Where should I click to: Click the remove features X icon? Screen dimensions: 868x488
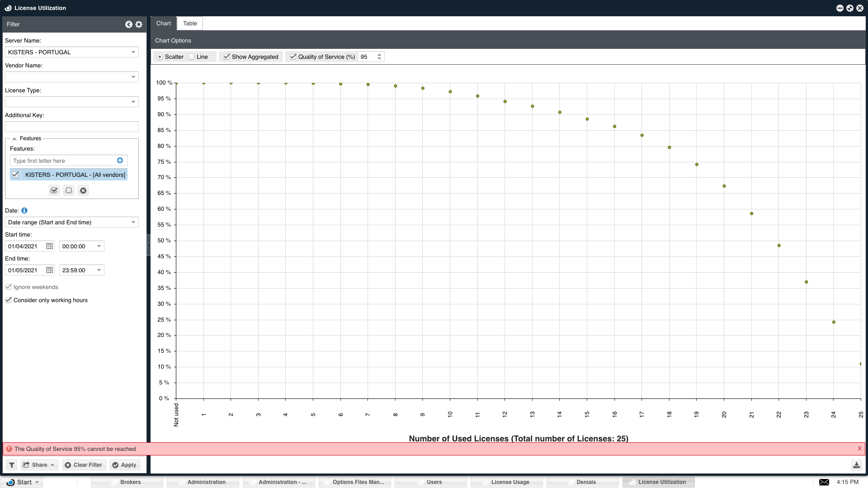point(83,190)
